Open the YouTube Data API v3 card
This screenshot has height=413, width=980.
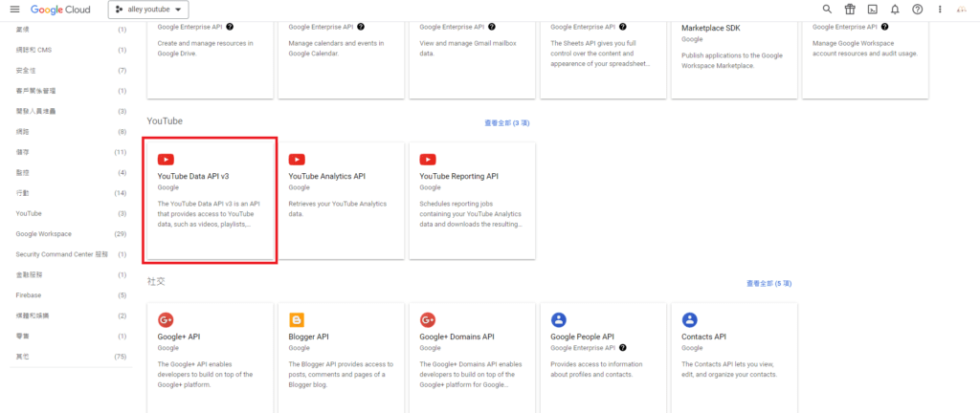(210, 201)
